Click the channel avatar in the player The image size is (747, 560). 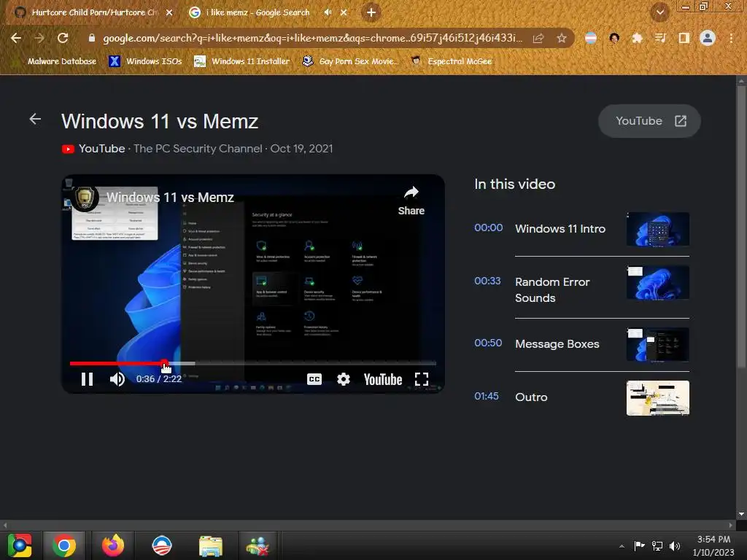[85, 197]
